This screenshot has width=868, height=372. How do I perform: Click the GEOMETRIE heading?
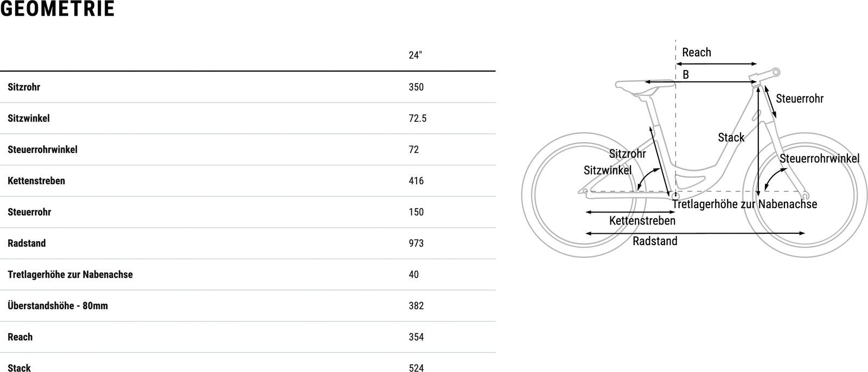pos(58,9)
